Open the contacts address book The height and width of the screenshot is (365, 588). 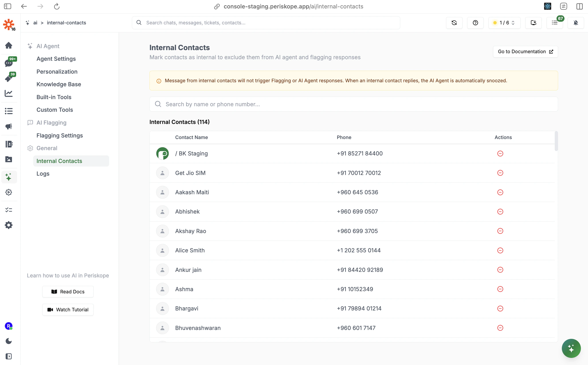pos(9,144)
